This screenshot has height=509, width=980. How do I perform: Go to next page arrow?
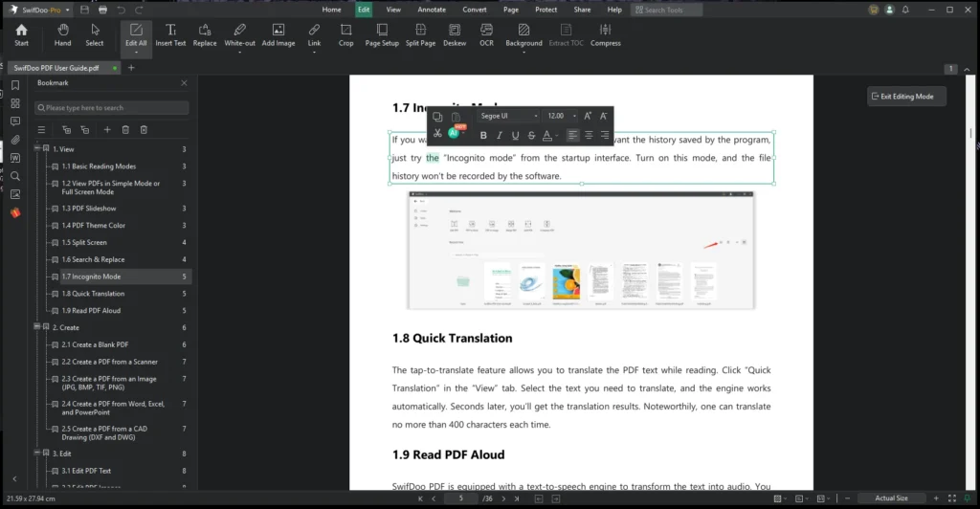[503, 498]
